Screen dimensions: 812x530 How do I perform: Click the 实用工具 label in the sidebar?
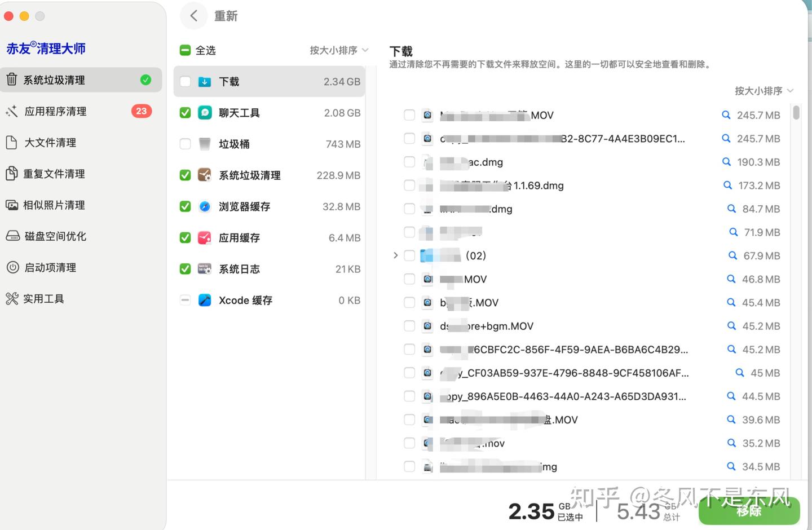click(x=43, y=298)
